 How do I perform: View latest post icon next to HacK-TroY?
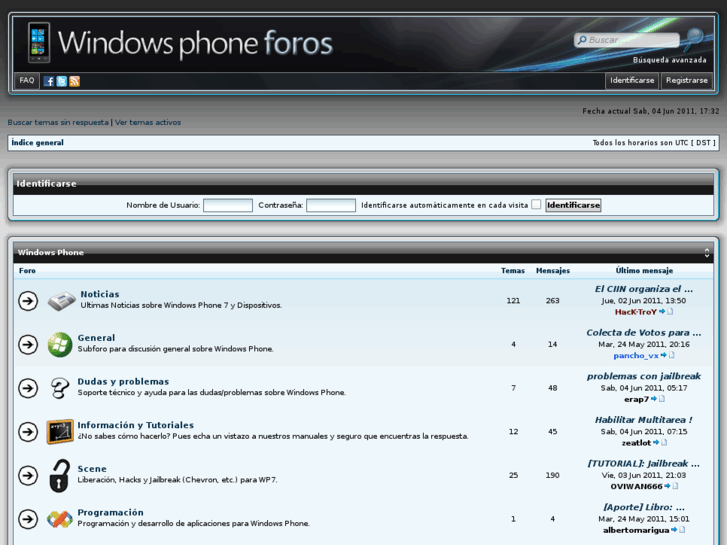click(666, 312)
